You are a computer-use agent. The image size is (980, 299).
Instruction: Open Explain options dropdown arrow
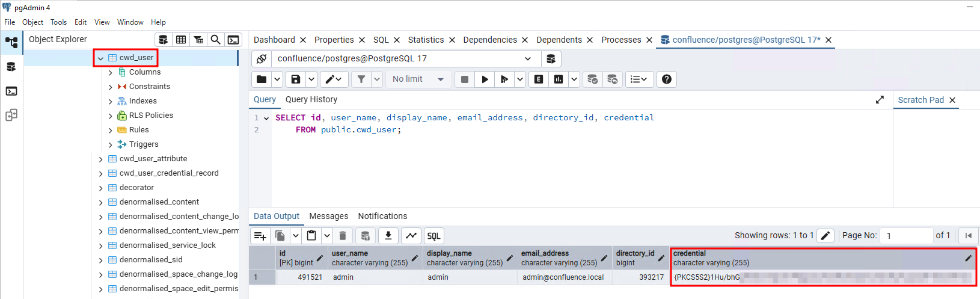574,79
